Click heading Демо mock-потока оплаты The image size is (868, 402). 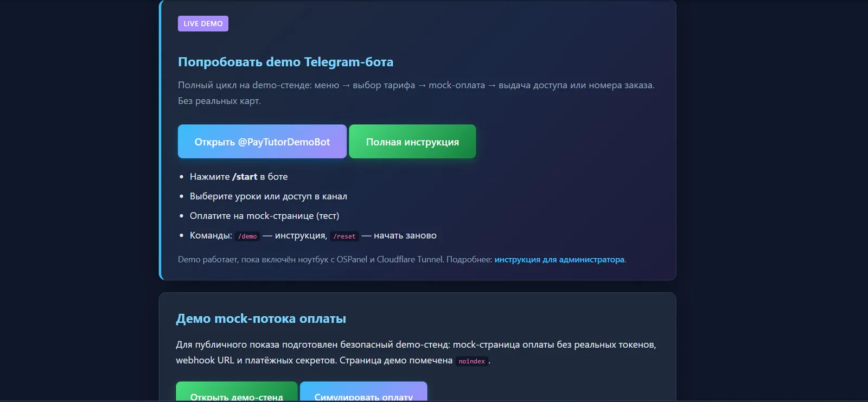(261, 318)
